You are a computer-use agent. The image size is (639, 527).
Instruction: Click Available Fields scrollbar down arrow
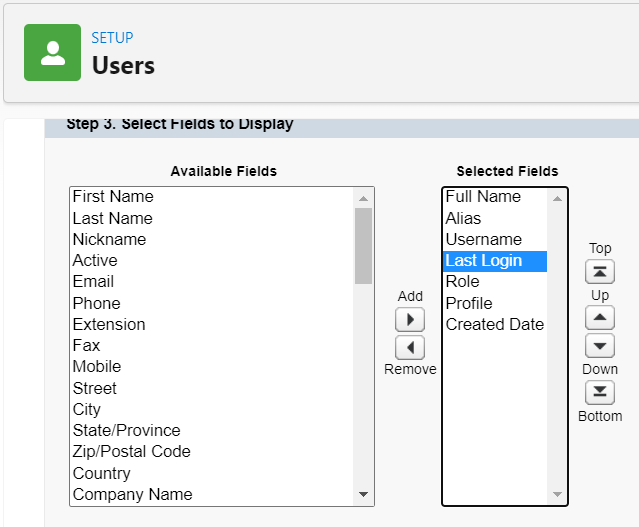pyautogui.click(x=363, y=494)
